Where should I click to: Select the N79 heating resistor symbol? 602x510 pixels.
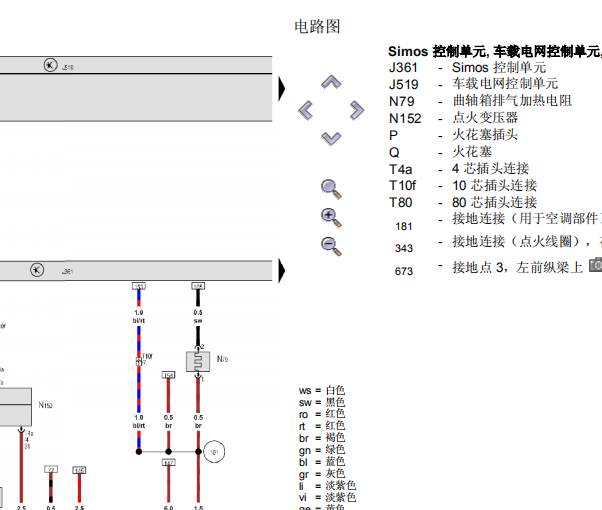(x=198, y=361)
